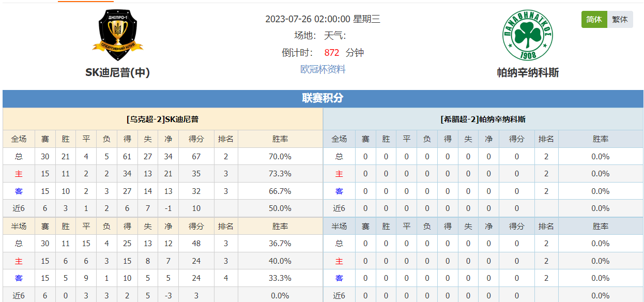Click the Panathinaikos green shamrock logo
Image resolution: width=644 pixels, height=302 pixels.
coord(528,35)
